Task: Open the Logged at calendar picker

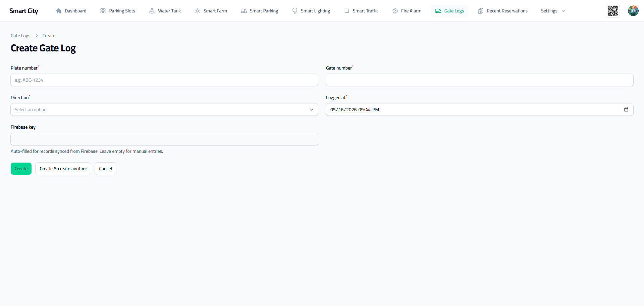Action: [626, 110]
